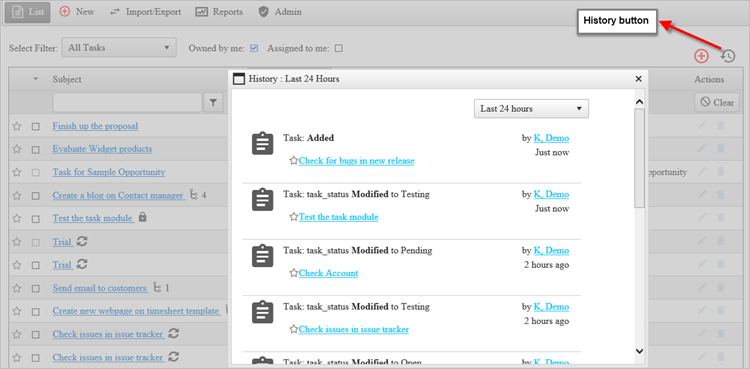750x369 pixels.
Task: Star the Evaluate Widget products task
Action: (x=17, y=149)
